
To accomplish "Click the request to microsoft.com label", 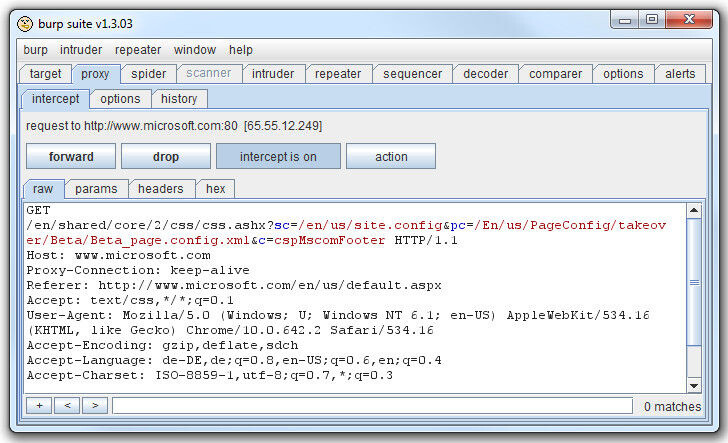I will [x=174, y=126].
